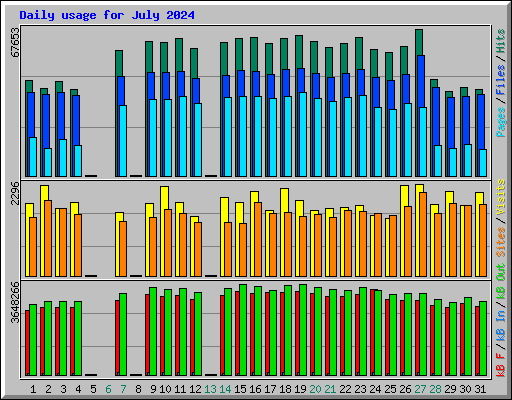The height and width of the screenshot is (400, 512).
Task: Click day label 5 on the x-axis
Action: (93, 389)
